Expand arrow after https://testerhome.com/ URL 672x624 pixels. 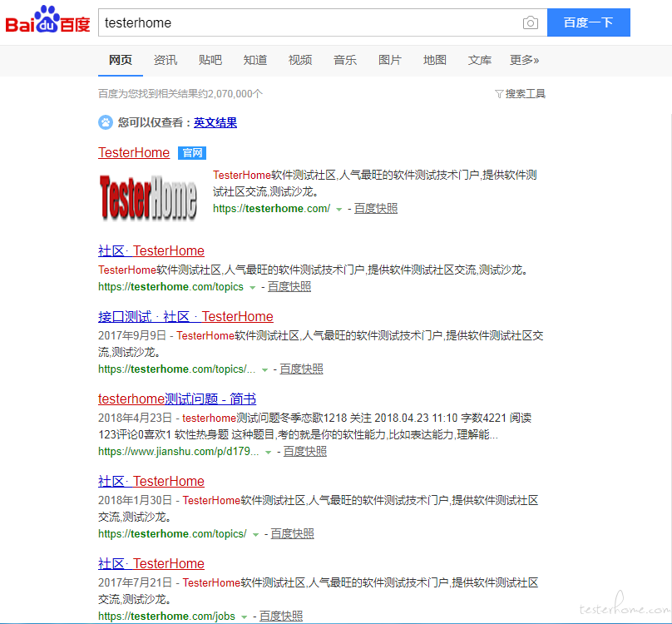point(339,210)
